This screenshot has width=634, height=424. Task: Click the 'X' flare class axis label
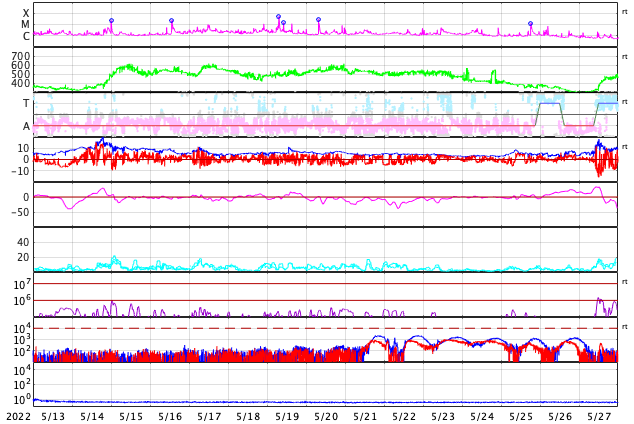point(26,13)
